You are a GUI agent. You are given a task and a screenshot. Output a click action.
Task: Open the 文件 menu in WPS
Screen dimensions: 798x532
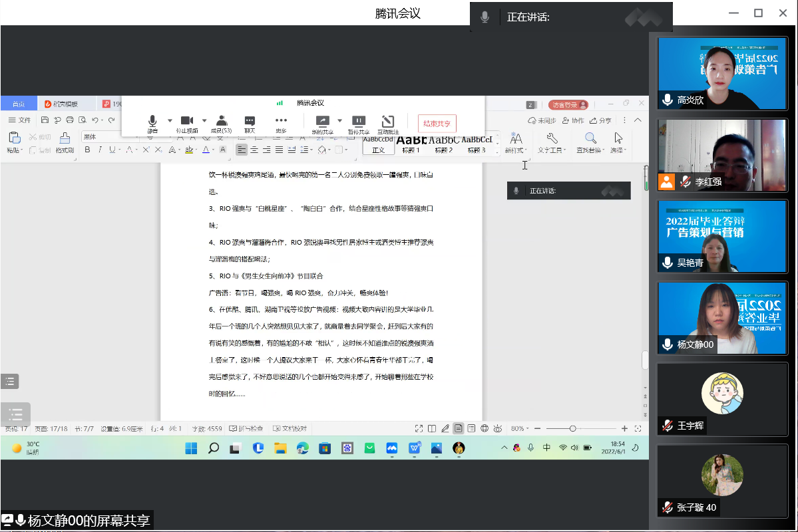(19, 120)
